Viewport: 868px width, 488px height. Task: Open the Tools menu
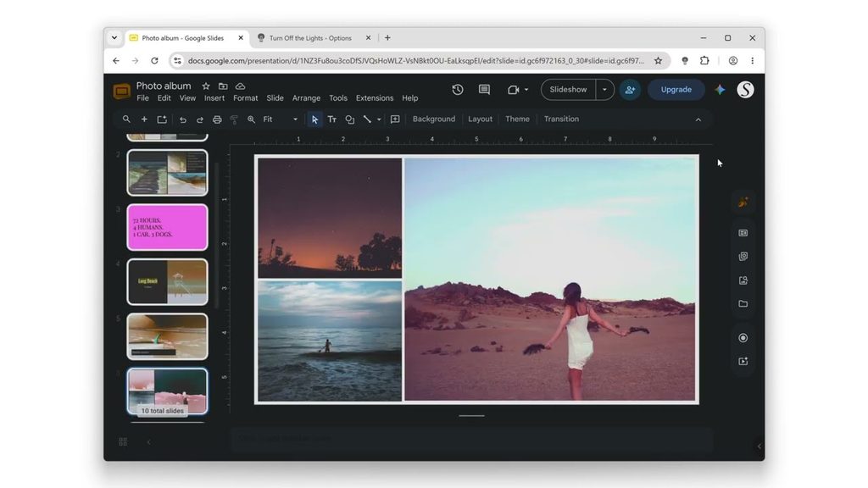pyautogui.click(x=337, y=98)
